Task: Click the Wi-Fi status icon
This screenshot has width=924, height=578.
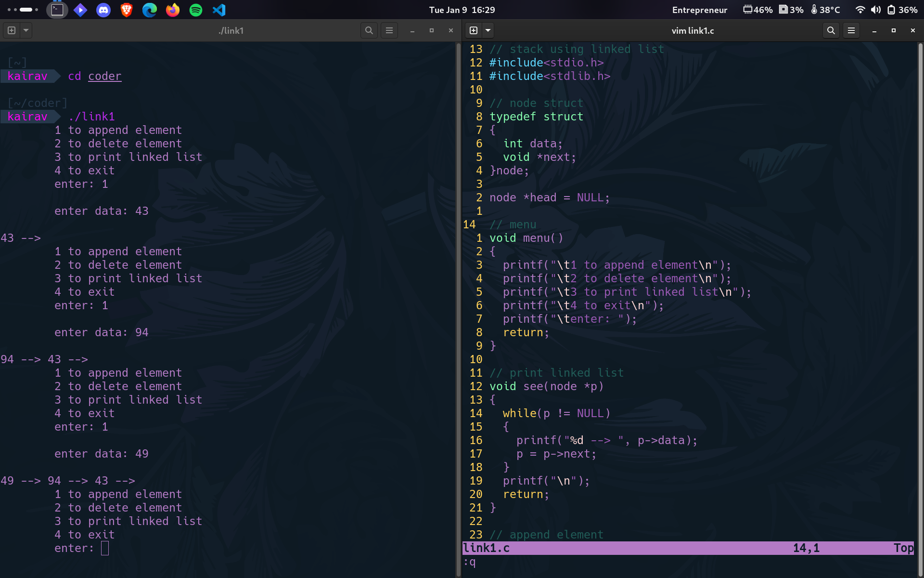Action: 860,10
